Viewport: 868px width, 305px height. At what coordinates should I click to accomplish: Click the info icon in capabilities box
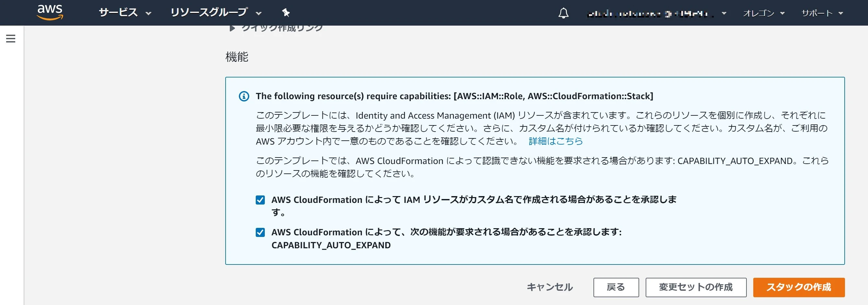click(x=244, y=96)
